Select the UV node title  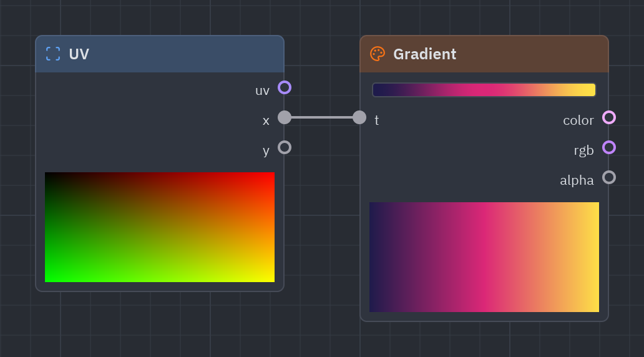click(79, 54)
